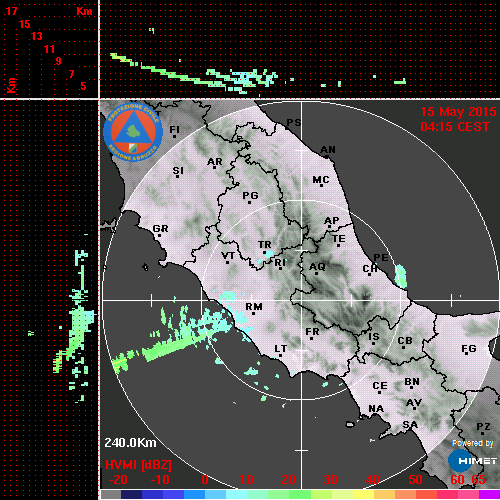Click the 240.0Km range label
This screenshot has width=500, height=500.
130,443
